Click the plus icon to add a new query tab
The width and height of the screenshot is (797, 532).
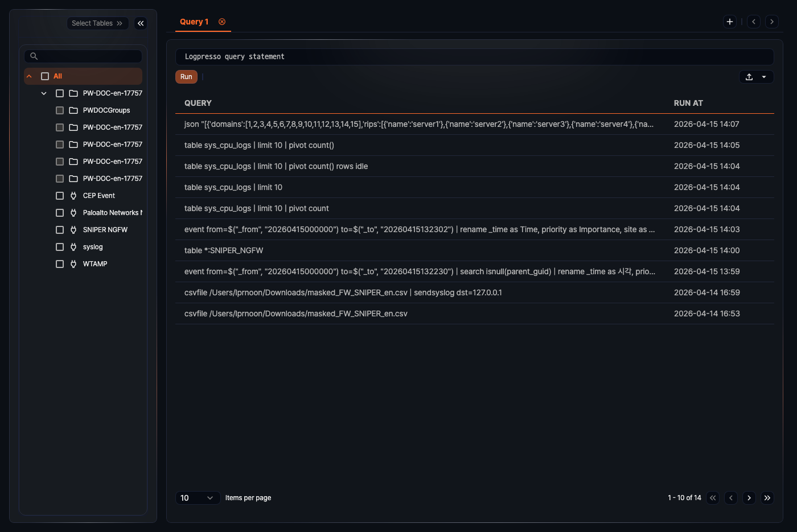(730, 21)
